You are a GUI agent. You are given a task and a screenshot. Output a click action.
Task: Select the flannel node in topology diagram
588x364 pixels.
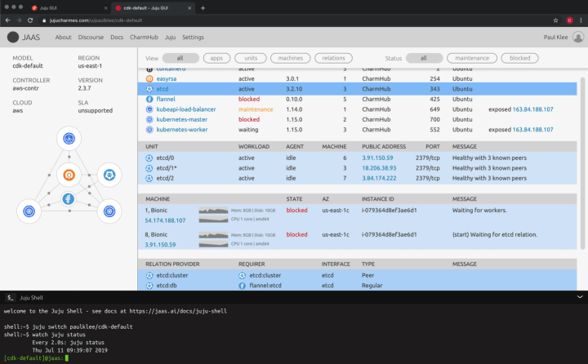(x=69, y=198)
